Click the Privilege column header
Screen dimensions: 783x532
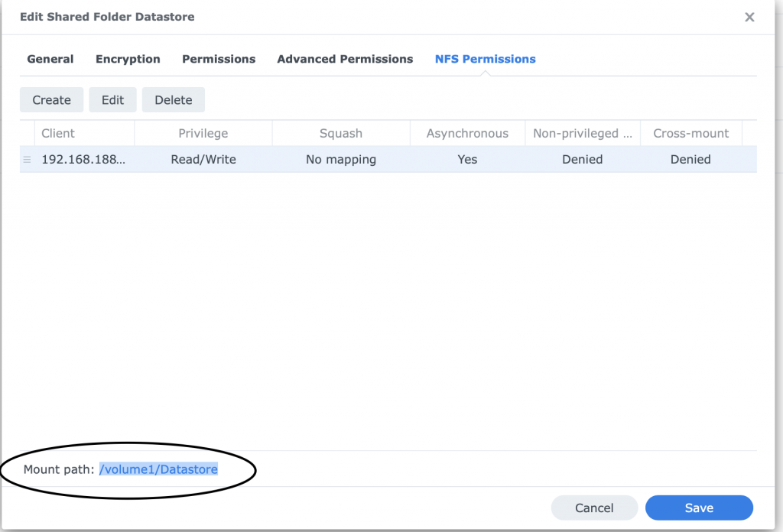203,133
